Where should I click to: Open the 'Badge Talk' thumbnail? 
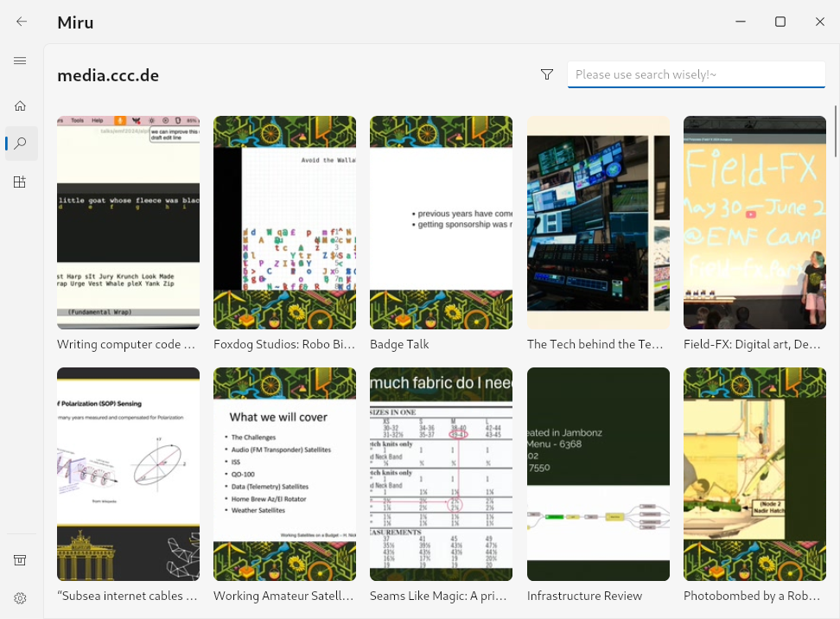(x=441, y=222)
